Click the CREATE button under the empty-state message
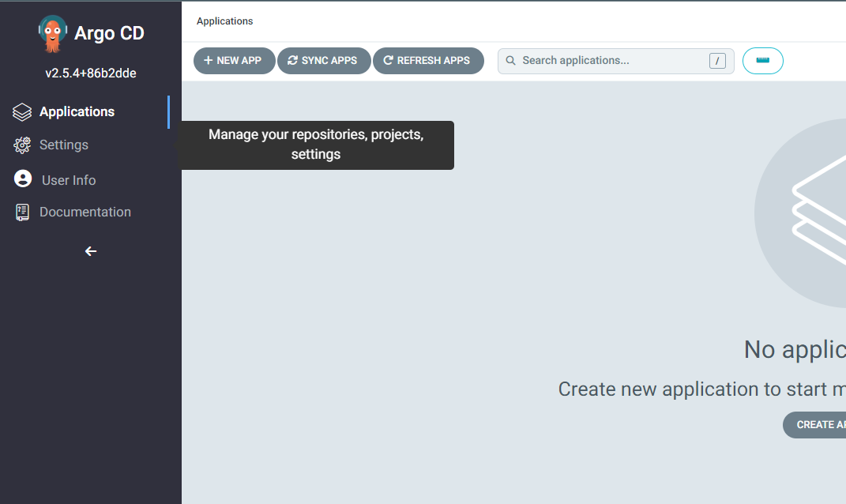The height and width of the screenshot is (504, 846). (x=814, y=425)
